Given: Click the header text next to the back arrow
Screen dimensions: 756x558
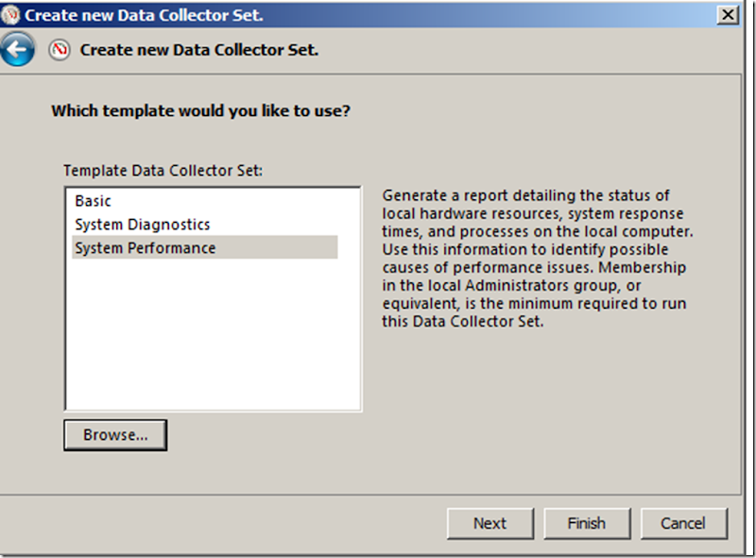Looking at the screenshot, I should click(x=198, y=50).
